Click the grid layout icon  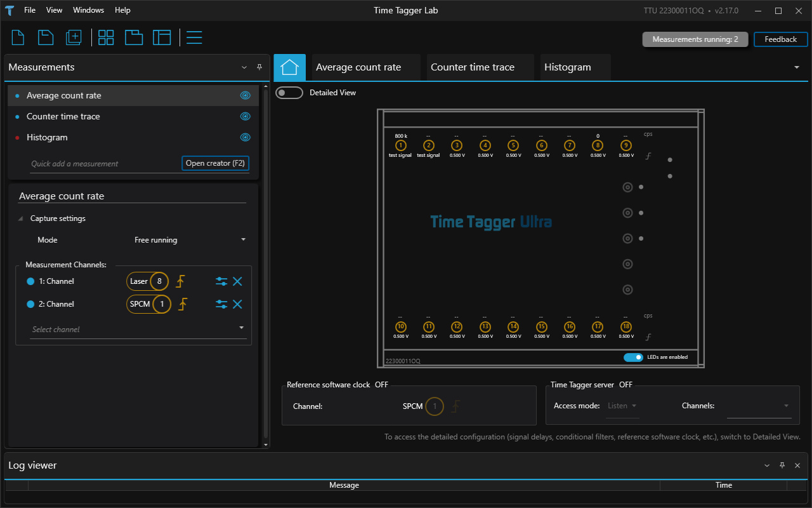pyautogui.click(x=106, y=37)
